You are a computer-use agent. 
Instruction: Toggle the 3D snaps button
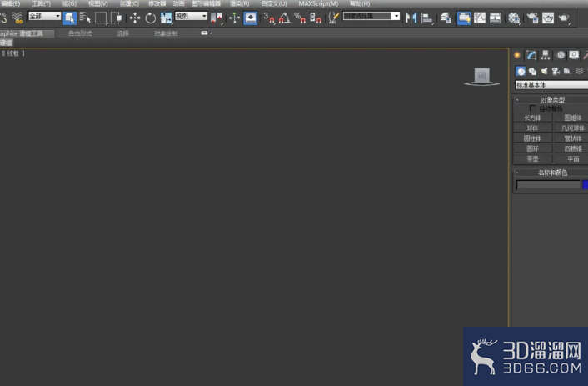click(268, 18)
